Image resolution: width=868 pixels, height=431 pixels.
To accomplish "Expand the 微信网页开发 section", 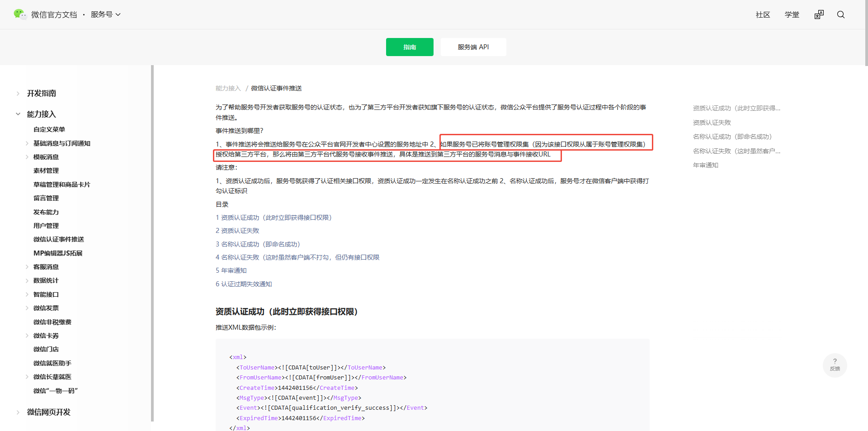I will [x=18, y=412].
